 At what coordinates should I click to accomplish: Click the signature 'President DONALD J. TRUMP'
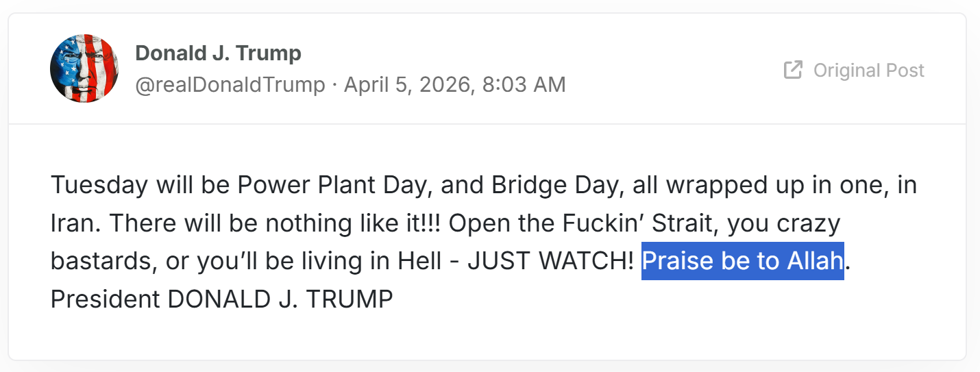[221, 299]
